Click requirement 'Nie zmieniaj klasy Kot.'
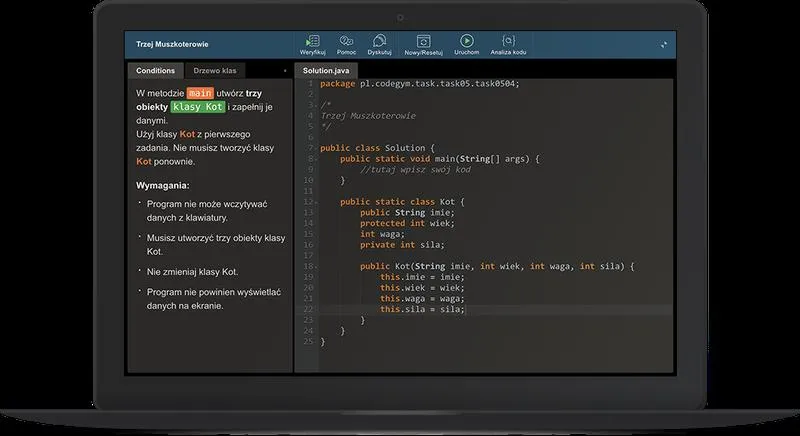 (192, 272)
